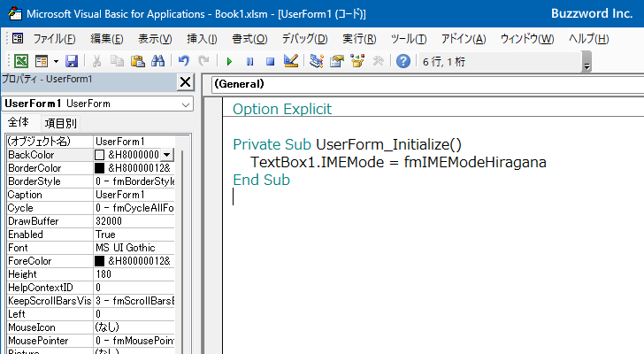Image resolution: width=644 pixels, height=354 pixels.
Task: Click the Reset stop square icon
Action: click(270, 61)
